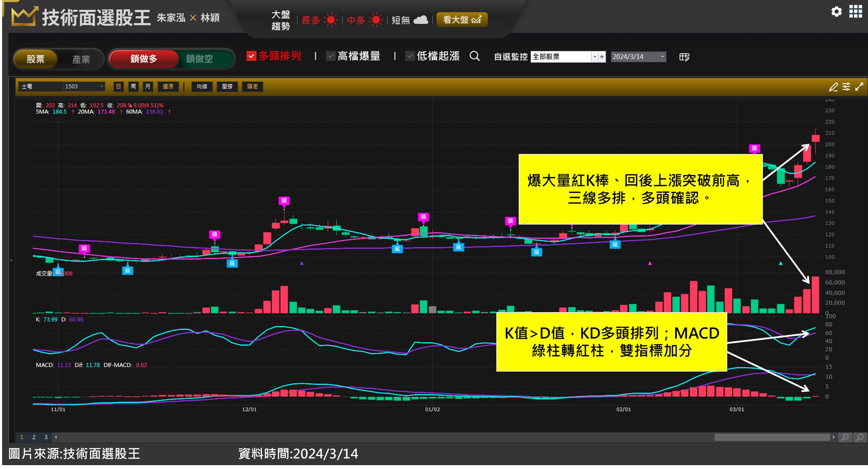Open chart settings sliders icon
Screen dimensions: 868x469
[x=846, y=87]
